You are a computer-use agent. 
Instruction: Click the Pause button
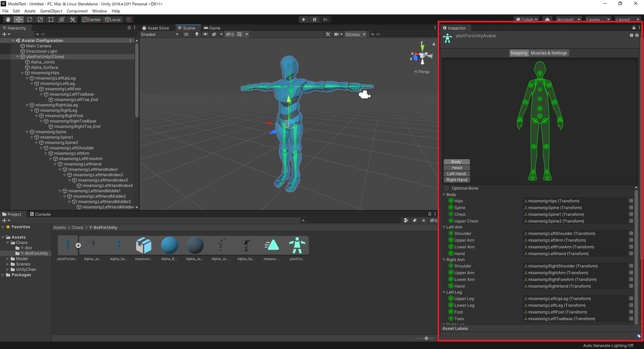(x=314, y=19)
